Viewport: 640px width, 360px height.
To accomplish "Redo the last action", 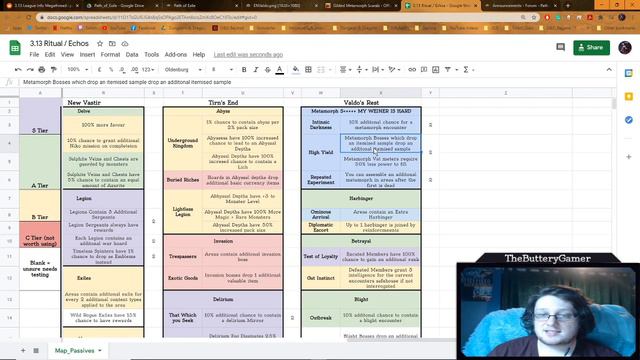I will click(30, 70).
